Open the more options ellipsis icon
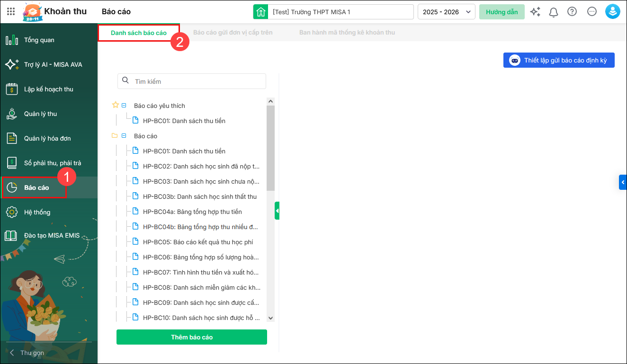The height and width of the screenshot is (364, 627). [592, 12]
